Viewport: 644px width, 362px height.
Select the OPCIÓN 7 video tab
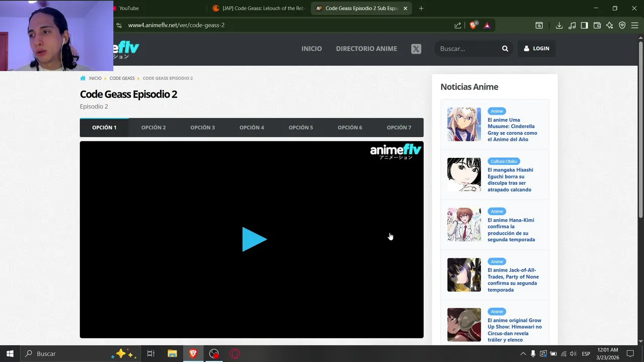tap(399, 128)
